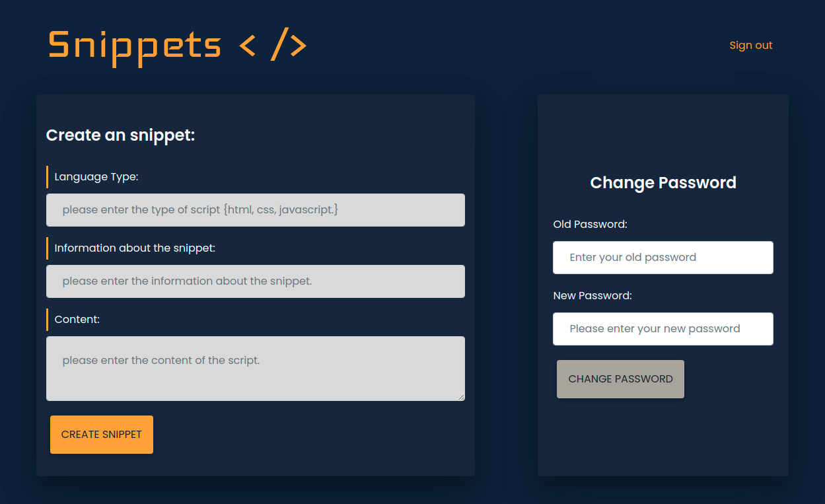Image resolution: width=825 pixels, height=504 pixels.
Task: Select the New Password field
Action: [x=663, y=329]
